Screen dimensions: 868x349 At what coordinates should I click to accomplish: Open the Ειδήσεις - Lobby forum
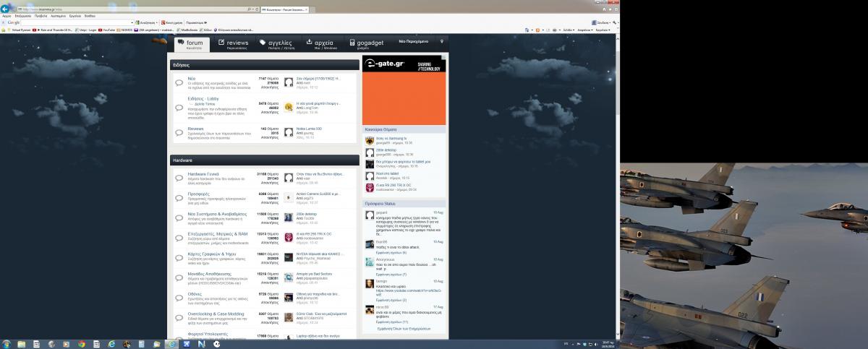click(x=203, y=98)
